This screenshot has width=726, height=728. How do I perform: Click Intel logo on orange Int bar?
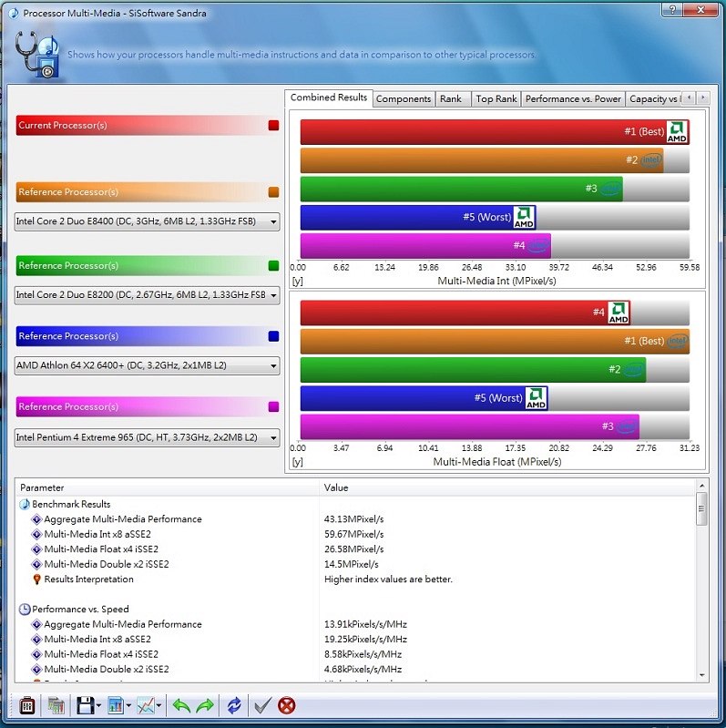pos(650,160)
